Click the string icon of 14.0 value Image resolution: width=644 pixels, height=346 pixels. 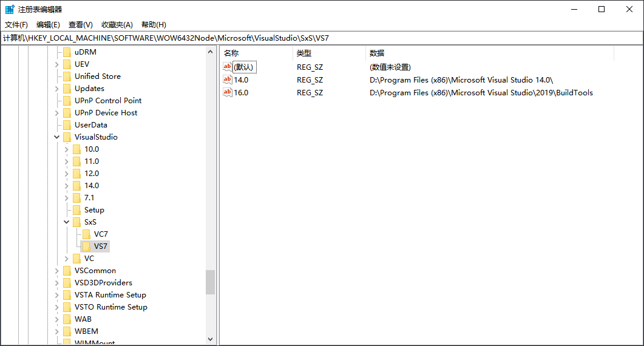click(228, 80)
